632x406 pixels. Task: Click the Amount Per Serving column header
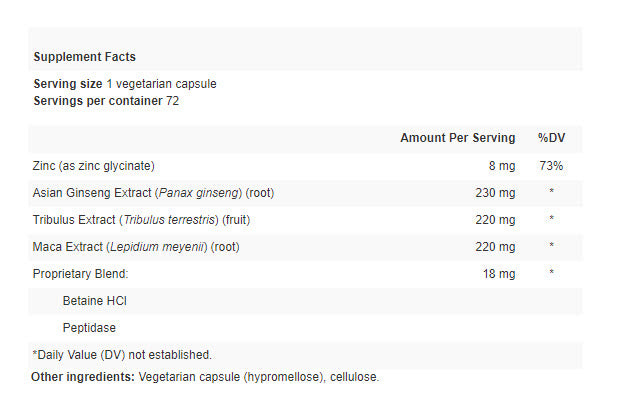[x=457, y=138]
